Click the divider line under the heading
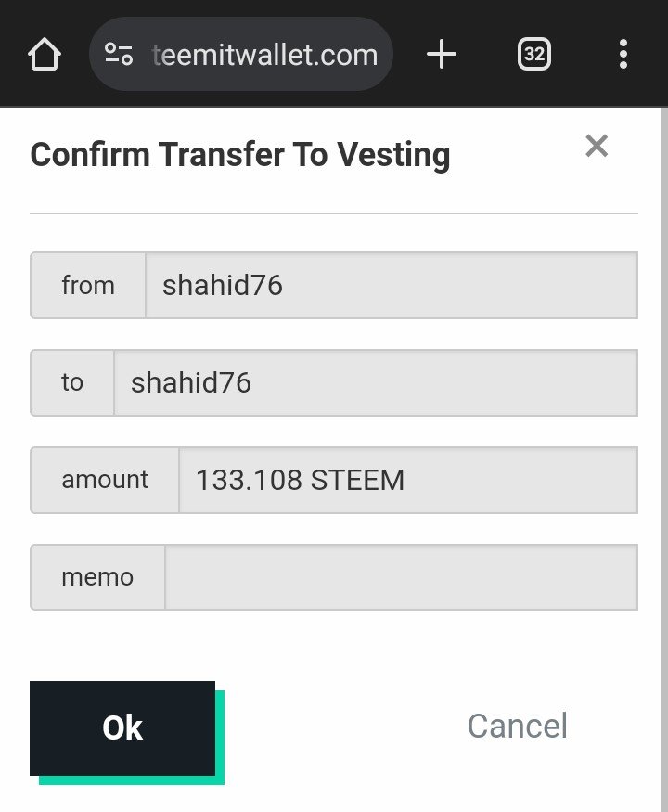 click(x=334, y=213)
